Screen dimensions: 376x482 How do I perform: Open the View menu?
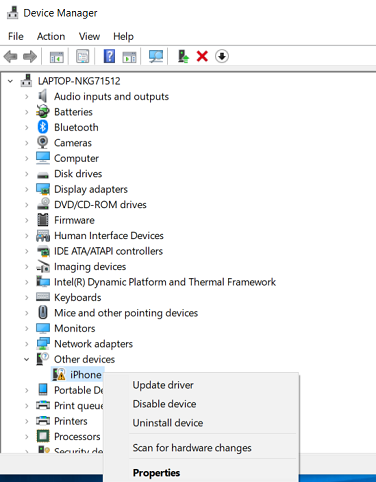(x=89, y=36)
